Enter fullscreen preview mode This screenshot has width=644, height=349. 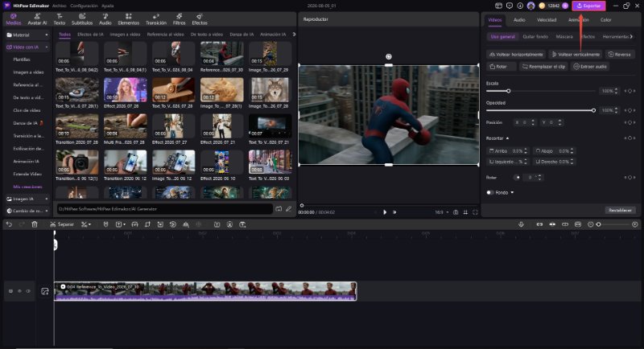click(x=475, y=212)
